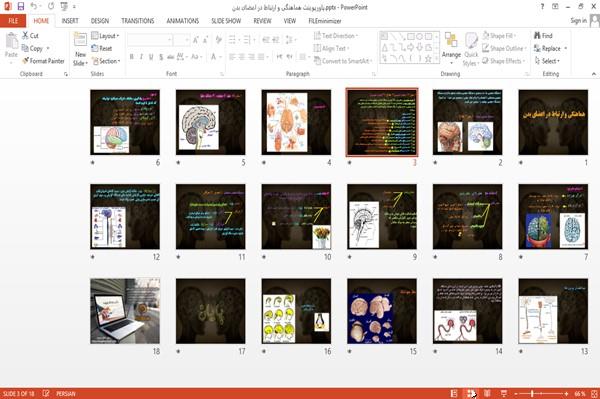Click PERSIAN language in status bar

[x=66, y=393]
